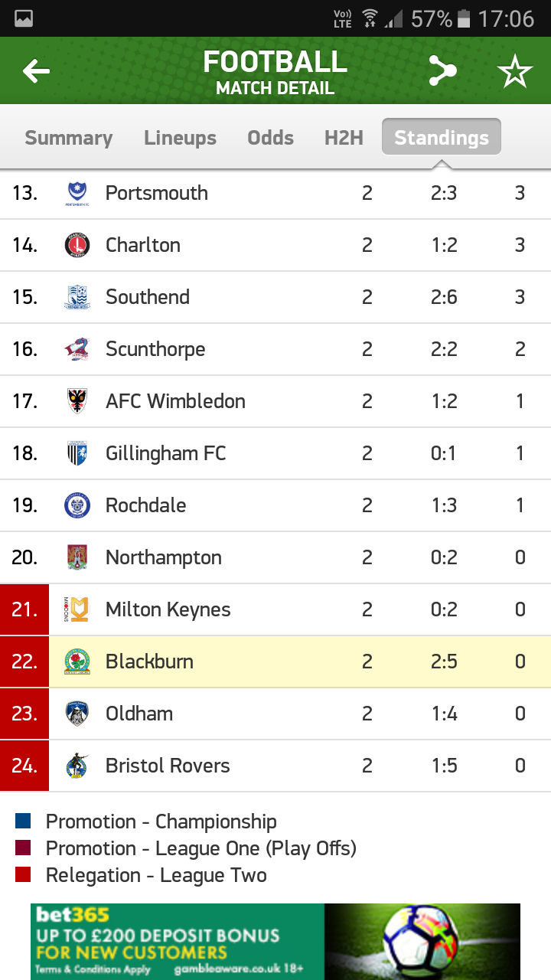Tap the Portsmouth club crest

point(77,194)
